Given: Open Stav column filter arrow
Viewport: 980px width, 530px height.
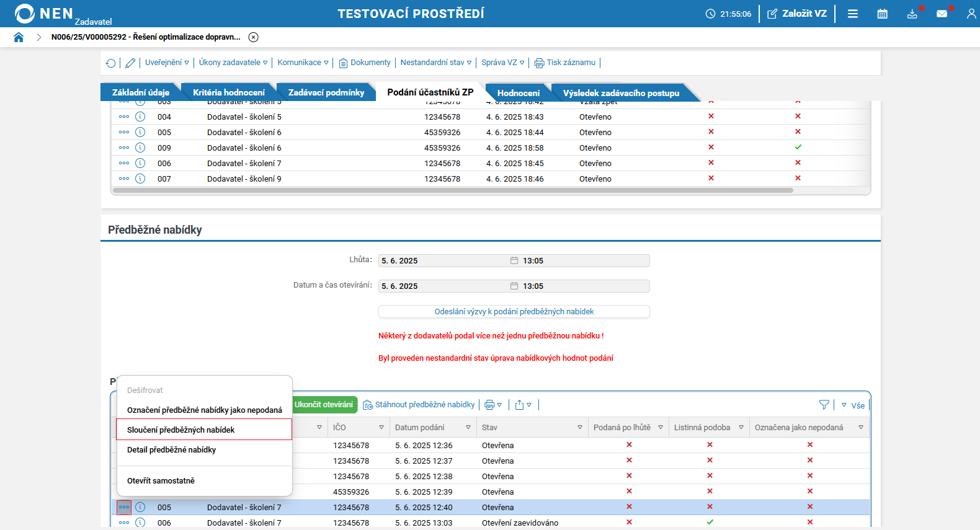Looking at the screenshot, I should [580, 428].
